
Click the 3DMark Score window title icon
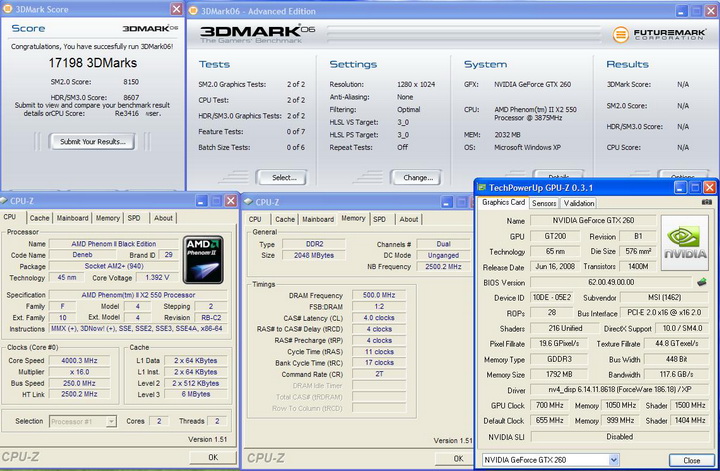7,9
